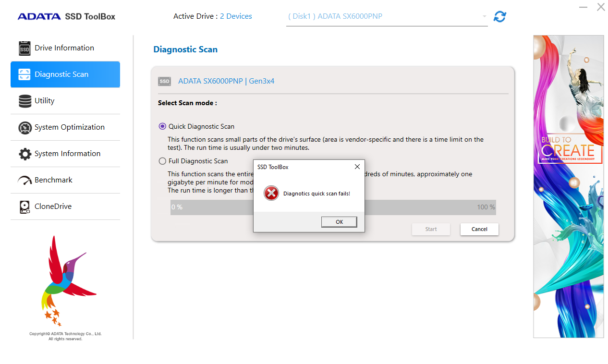Click the Utility database icon
The image size is (608, 364).
[x=24, y=101]
